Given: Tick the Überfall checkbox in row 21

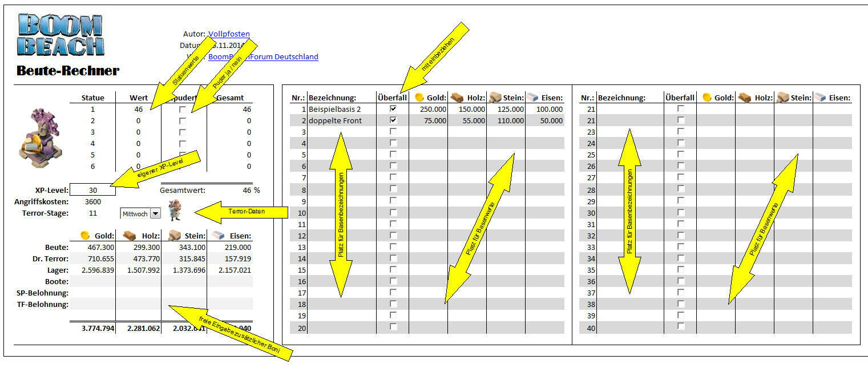Looking at the screenshot, I should tap(680, 108).
